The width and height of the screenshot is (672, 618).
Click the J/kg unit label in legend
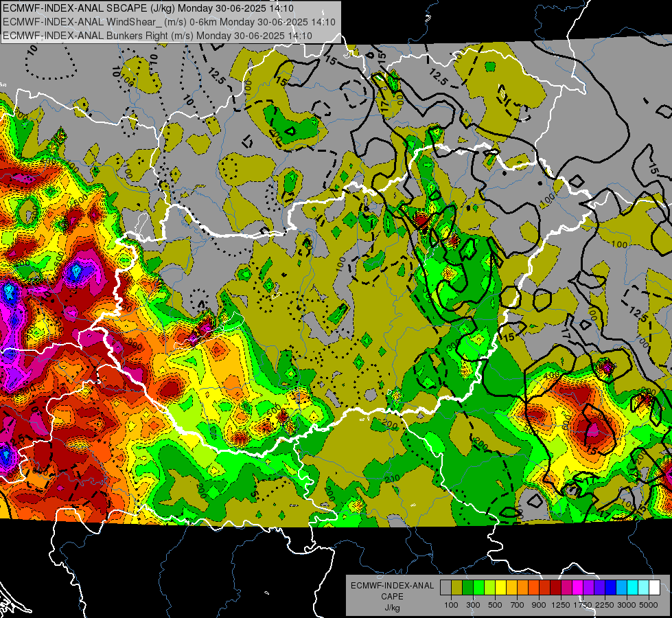tap(393, 608)
